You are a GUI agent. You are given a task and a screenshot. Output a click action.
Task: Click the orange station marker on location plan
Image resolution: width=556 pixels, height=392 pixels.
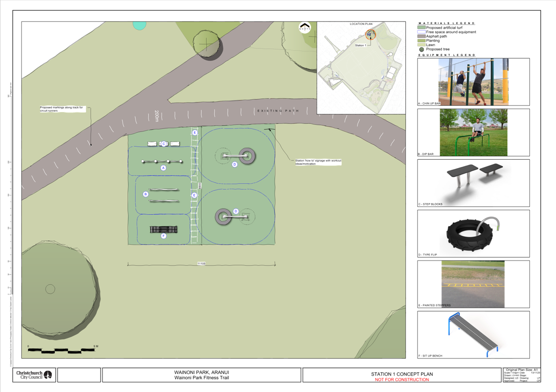[370, 34]
